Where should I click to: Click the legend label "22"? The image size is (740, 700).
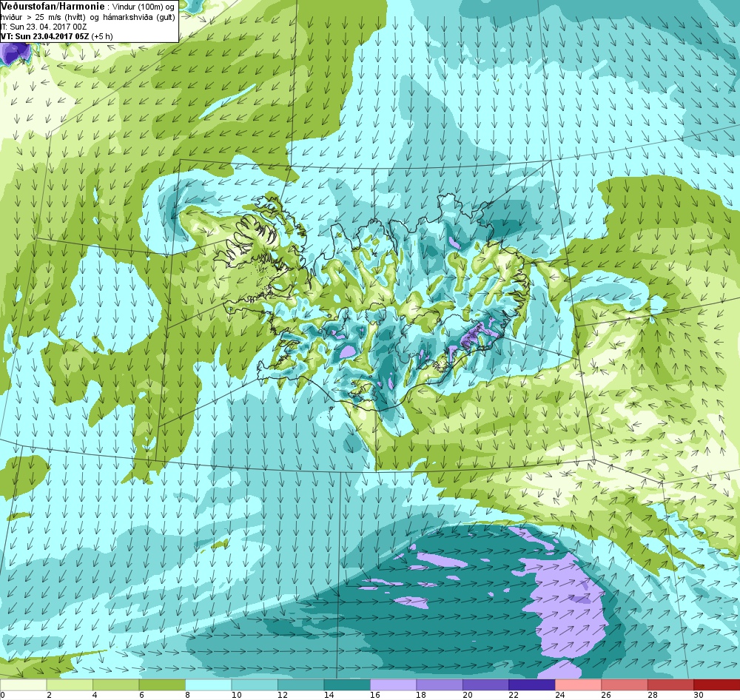pos(514,695)
